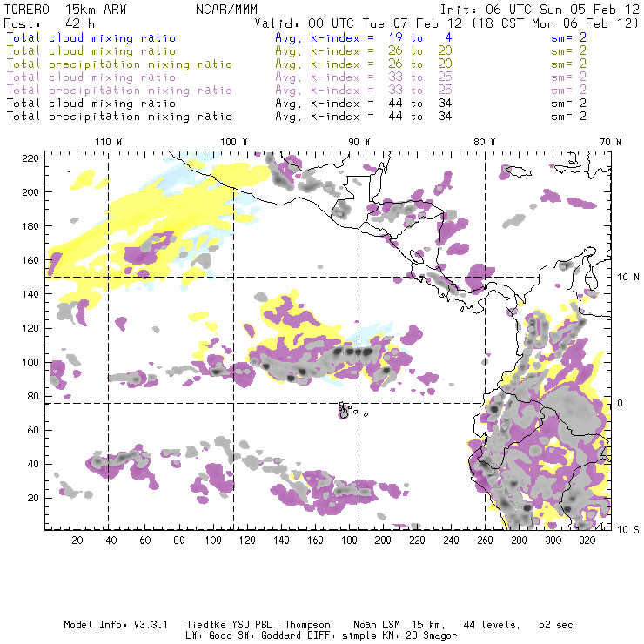Click the 'Fcst: 42 h' forecast hour text
The height and width of the screenshot is (644, 644).
point(49,23)
